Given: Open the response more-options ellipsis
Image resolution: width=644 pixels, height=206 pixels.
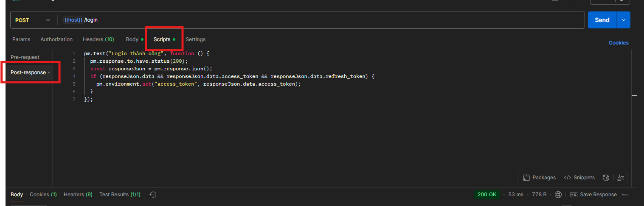Looking at the screenshot, I should coord(625,195).
